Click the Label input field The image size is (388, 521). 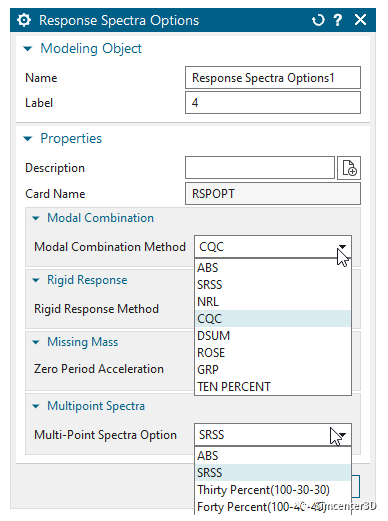pyautogui.click(x=273, y=103)
